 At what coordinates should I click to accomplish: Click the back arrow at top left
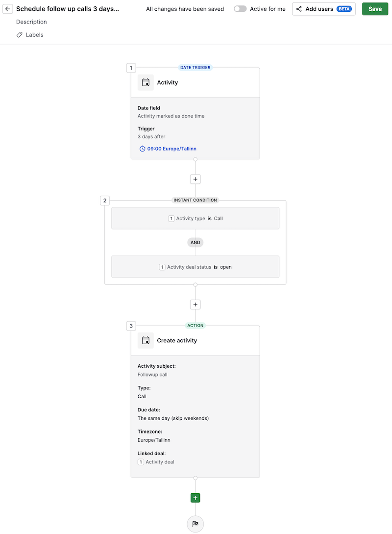coord(7,8)
